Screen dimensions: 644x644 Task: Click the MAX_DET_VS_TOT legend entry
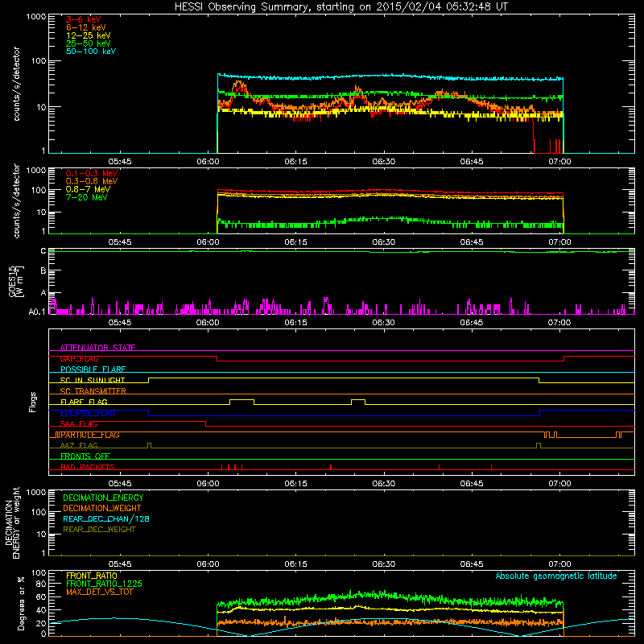(x=100, y=592)
